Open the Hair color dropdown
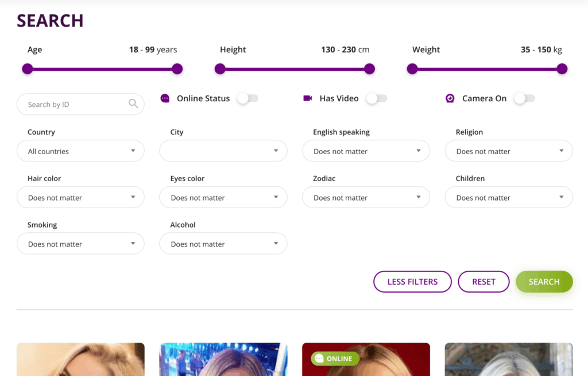The height and width of the screenshot is (376, 588). point(80,197)
